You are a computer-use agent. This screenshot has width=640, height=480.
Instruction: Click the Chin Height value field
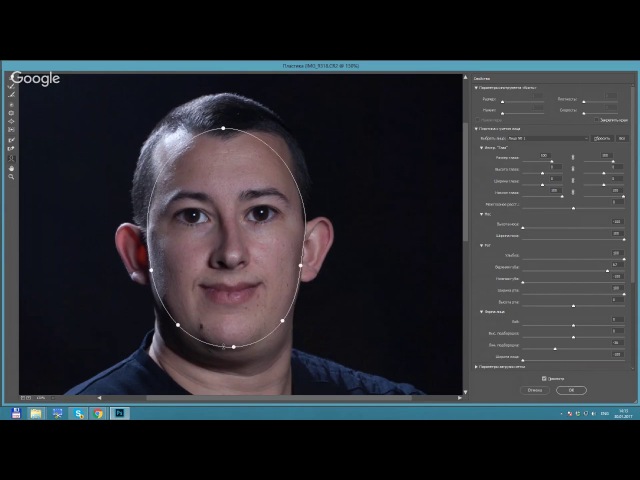tap(618, 331)
